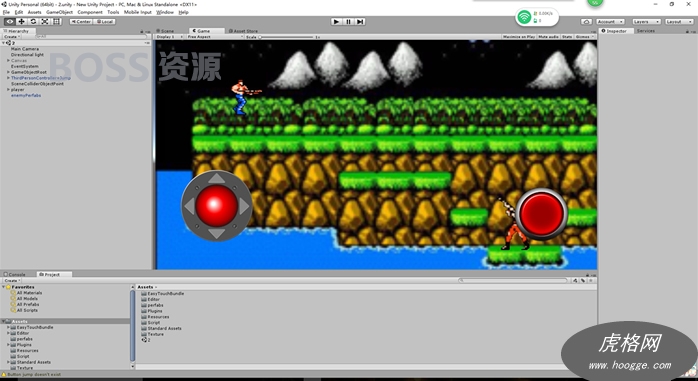Open the Resources folder in Assets list
This screenshot has height=381, width=698.
155,316
